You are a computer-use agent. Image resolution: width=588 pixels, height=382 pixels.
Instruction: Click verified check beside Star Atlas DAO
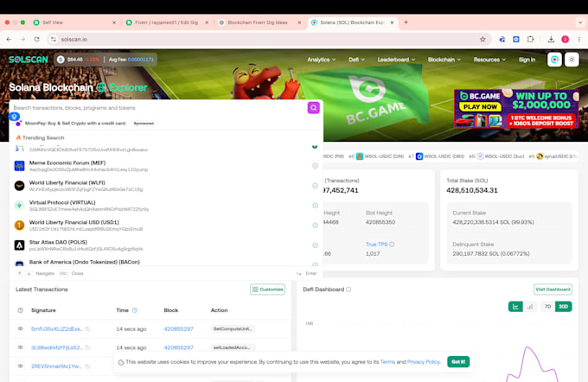315,245
